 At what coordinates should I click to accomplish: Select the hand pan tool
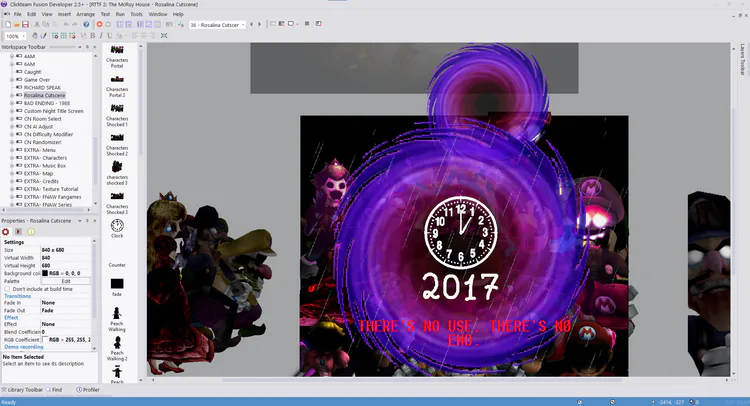[x=35, y=36]
